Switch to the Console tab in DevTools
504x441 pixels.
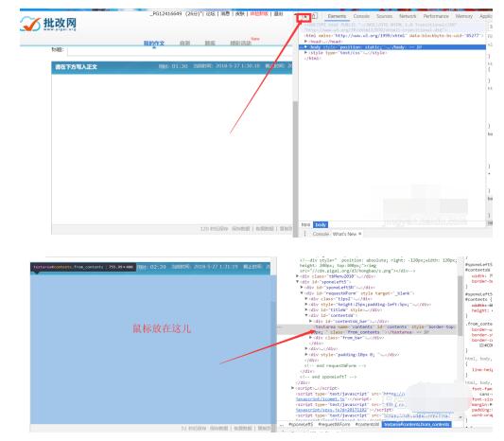pyautogui.click(x=361, y=16)
